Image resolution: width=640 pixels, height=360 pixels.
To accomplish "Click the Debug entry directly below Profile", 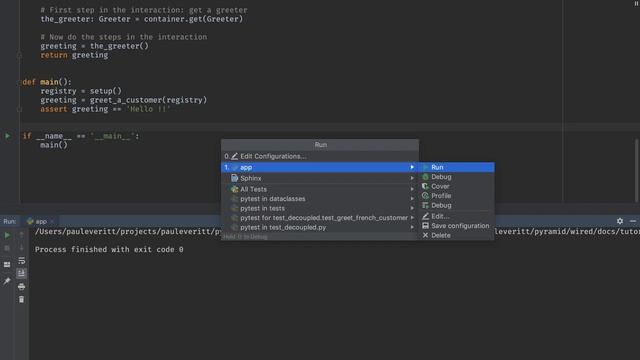I will (456, 205).
